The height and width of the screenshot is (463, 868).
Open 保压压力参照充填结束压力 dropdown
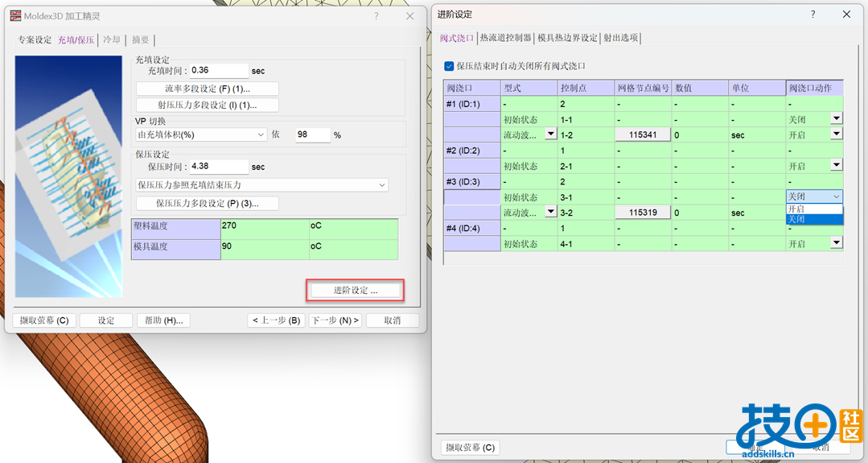click(261, 185)
